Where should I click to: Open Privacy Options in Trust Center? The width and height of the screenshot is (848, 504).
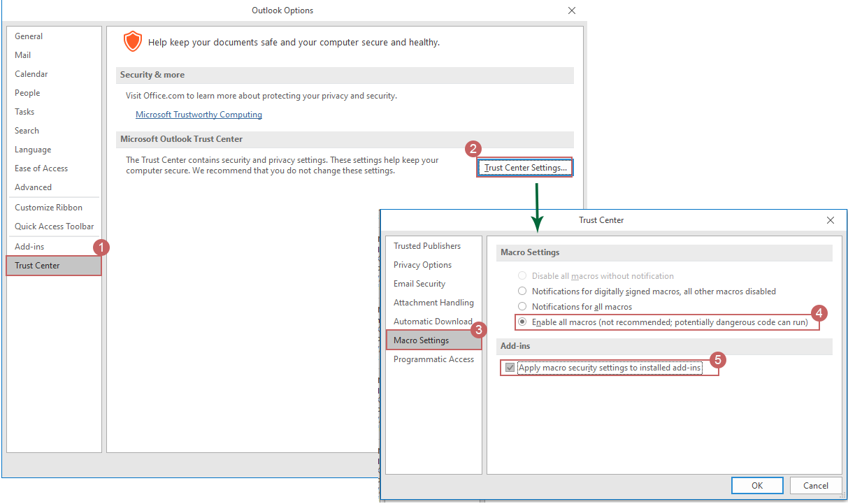tap(422, 264)
